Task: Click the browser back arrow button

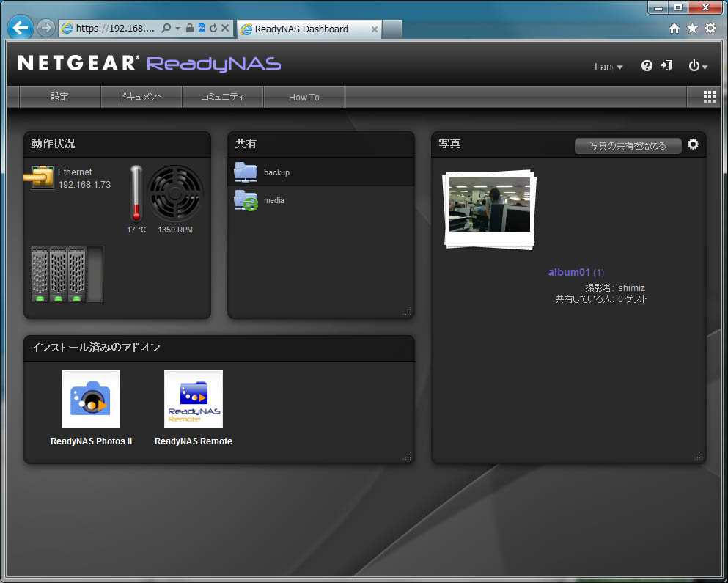Action: (21, 29)
